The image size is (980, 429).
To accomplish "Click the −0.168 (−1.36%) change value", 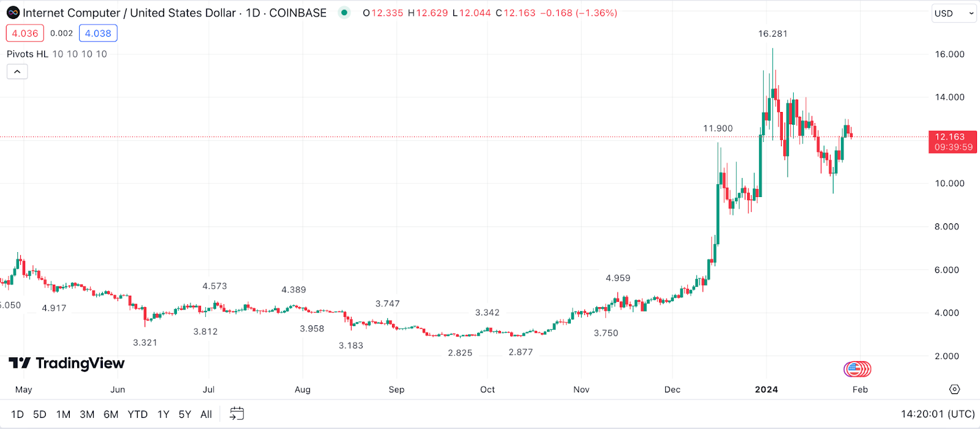I will (579, 13).
